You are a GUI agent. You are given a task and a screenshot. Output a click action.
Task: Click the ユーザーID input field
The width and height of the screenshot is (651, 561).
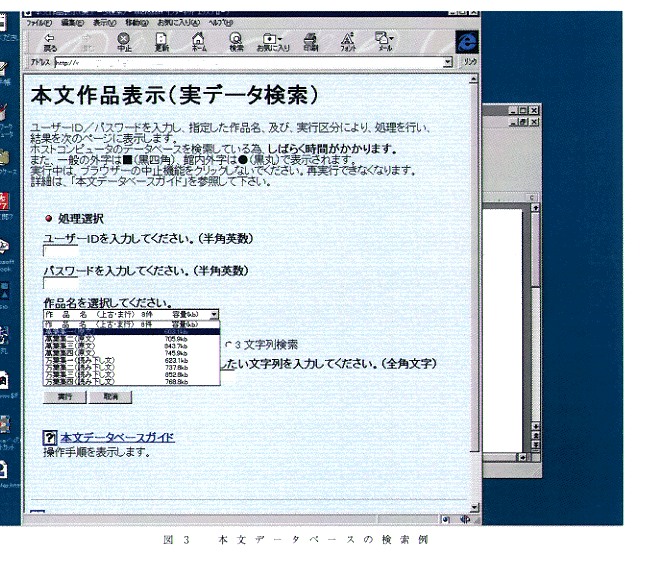[60, 253]
